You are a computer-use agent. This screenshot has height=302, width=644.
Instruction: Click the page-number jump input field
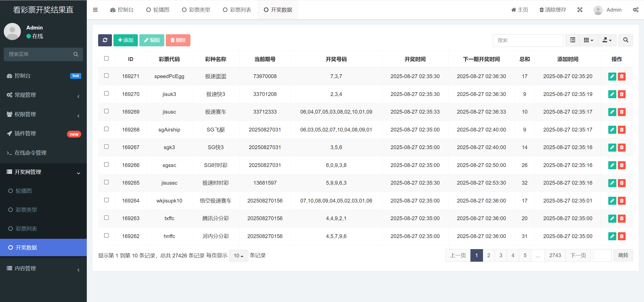point(602,255)
